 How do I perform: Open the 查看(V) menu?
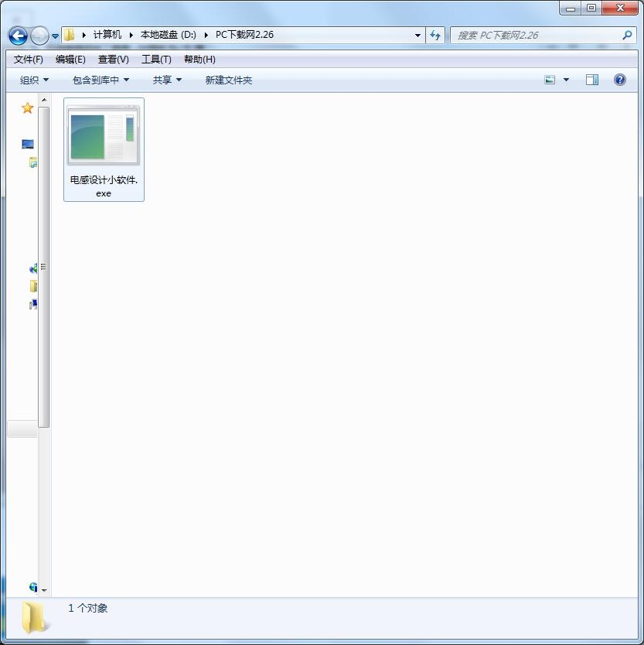point(113,60)
